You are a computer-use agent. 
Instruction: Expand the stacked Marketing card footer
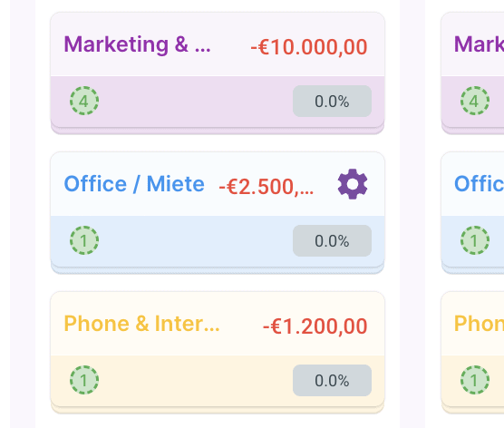click(x=218, y=131)
